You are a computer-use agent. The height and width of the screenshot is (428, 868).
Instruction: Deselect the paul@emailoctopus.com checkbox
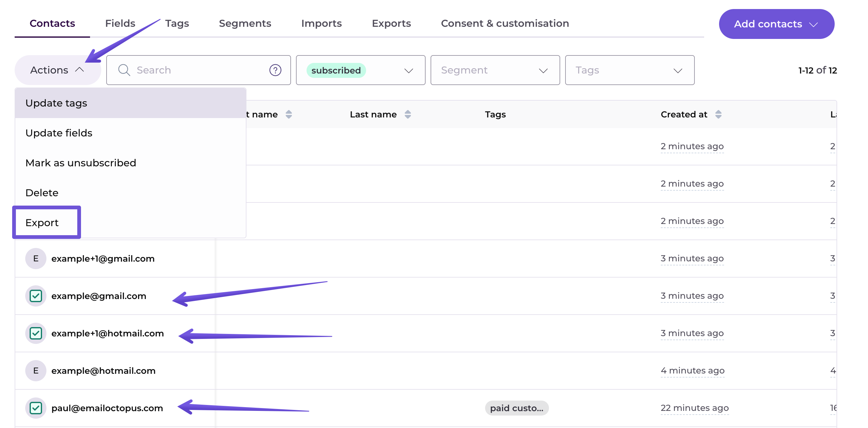pyautogui.click(x=36, y=408)
